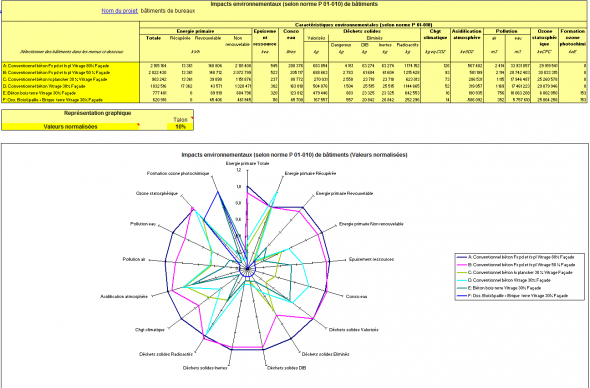Viewport: 590px width, 388px height.
Task: Click the 'Pollution eau' radar axis label
Action: [x=143, y=224]
